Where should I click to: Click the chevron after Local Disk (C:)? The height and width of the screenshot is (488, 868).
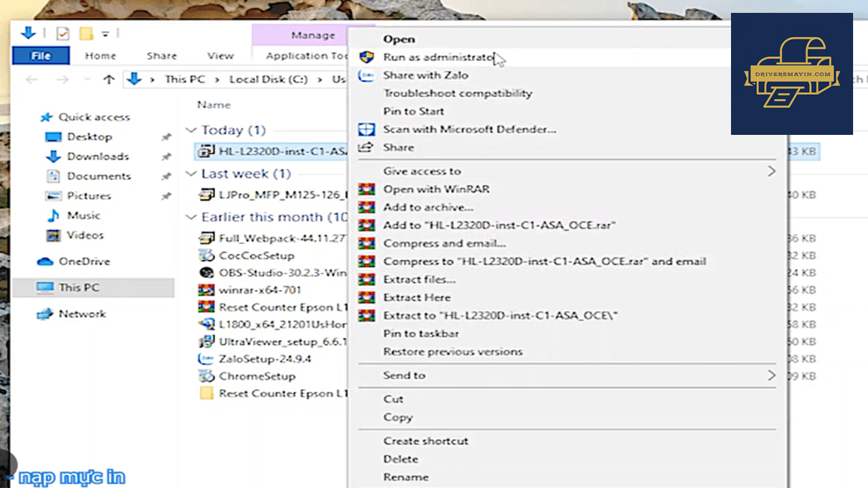(x=320, y=79)
